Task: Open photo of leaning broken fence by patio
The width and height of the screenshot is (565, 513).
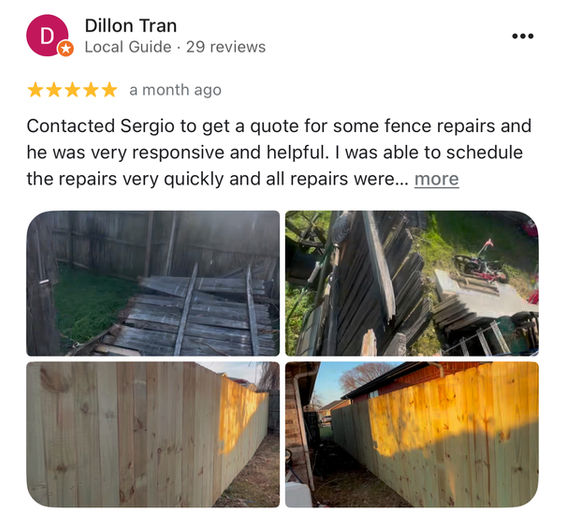Action: point(412,283)
